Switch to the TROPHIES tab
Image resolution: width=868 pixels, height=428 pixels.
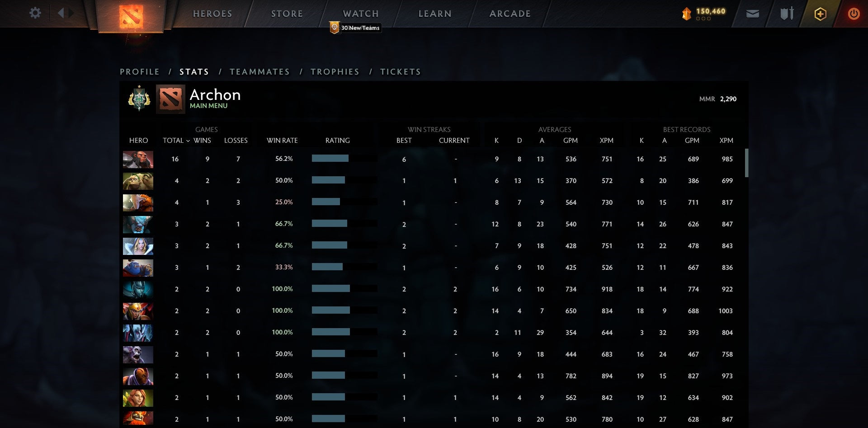coord(335,72)
